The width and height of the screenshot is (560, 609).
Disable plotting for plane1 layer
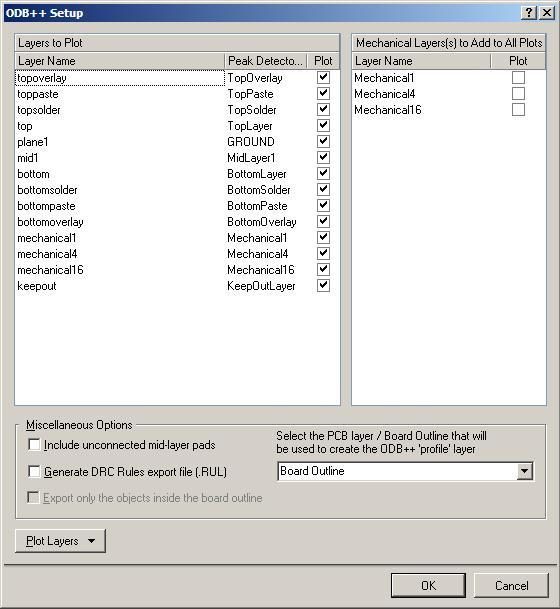(323, 141)
